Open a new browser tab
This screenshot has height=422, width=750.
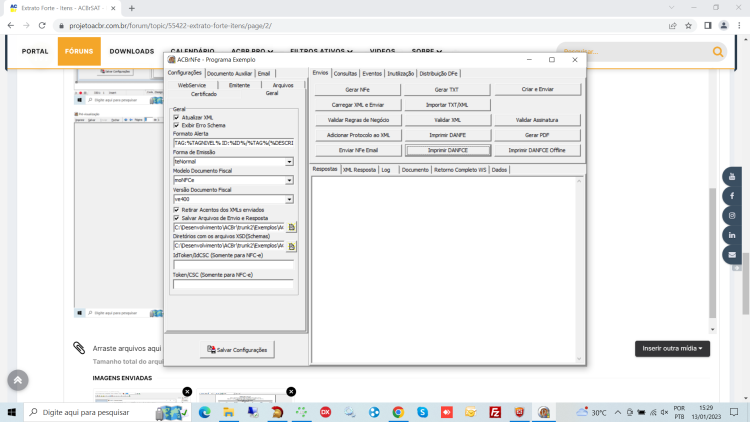[x=132, y=8]
